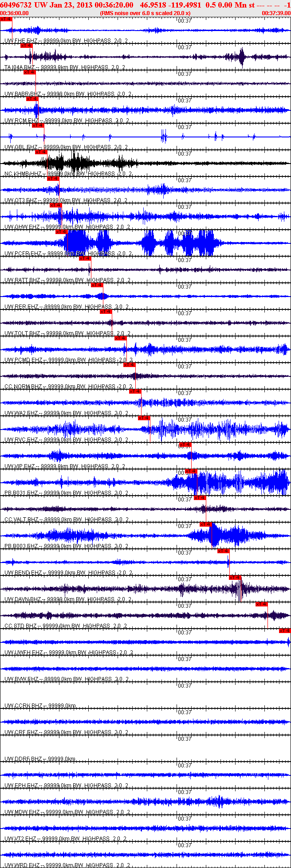This screenshot has height=868, width=291.
Task: Select the UW VT2 EHZ station label
Action: pyautogui.click(x=21, y=839)
